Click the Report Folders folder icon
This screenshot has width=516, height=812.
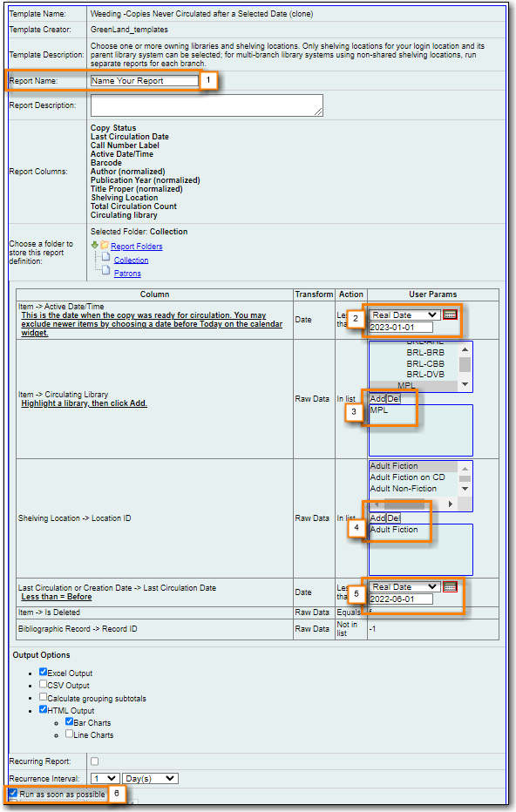click(x=105, y=245)
